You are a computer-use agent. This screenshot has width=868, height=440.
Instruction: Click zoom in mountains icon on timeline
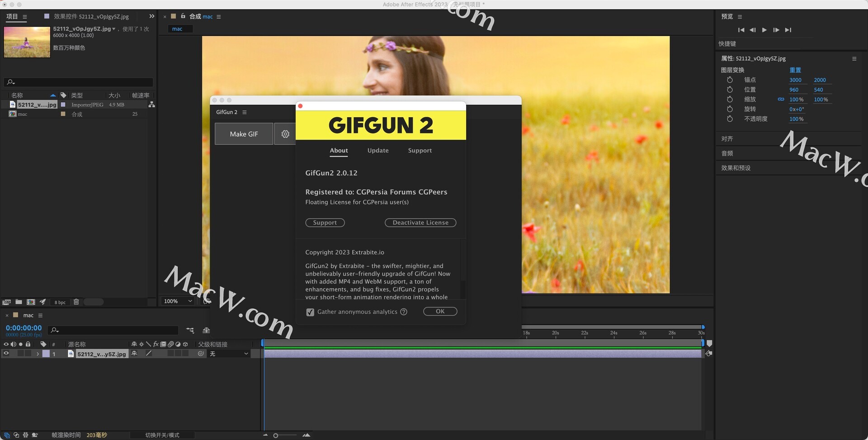pyautogui.click(x=307, y=435)
